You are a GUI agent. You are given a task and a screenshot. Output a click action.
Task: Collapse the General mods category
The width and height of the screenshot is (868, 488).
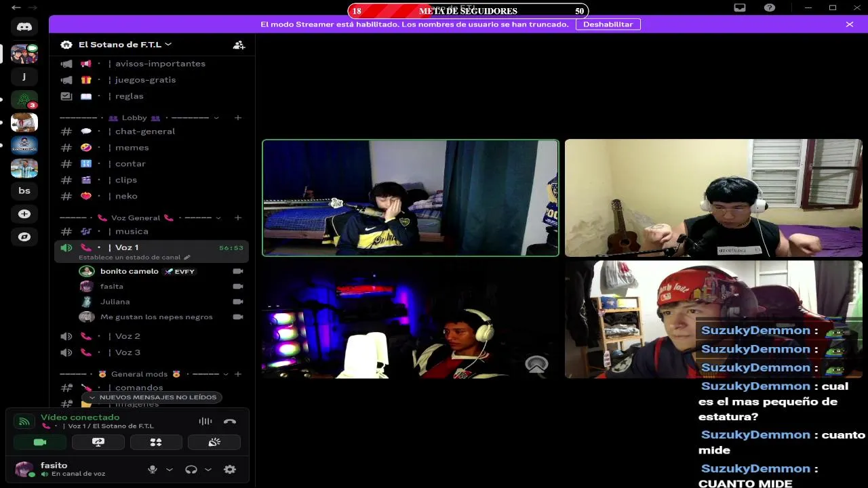pyautogui.click(x=226, y=374)
